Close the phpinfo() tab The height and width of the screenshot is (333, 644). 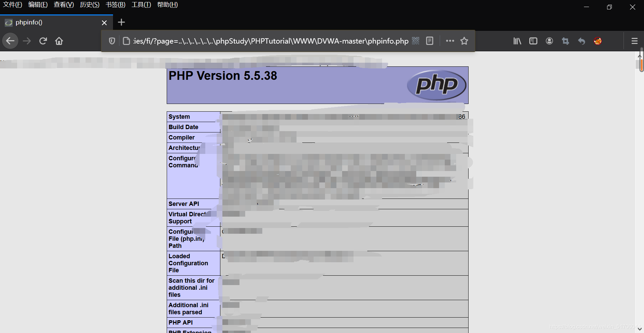(104, 22)
